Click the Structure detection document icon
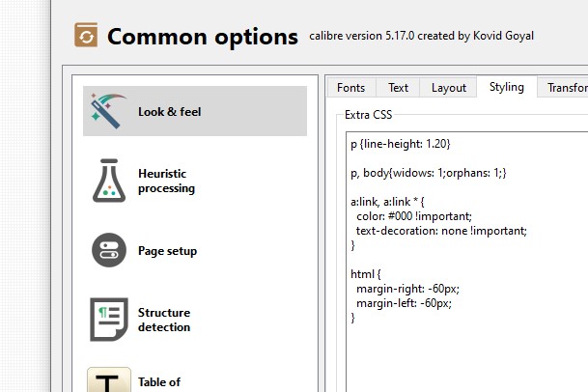 [x=109, y=320]
